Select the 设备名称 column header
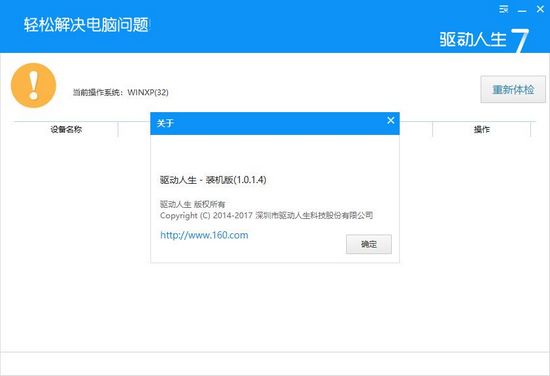The width and height of the screenshot is (550, 376). click(66, 129)
